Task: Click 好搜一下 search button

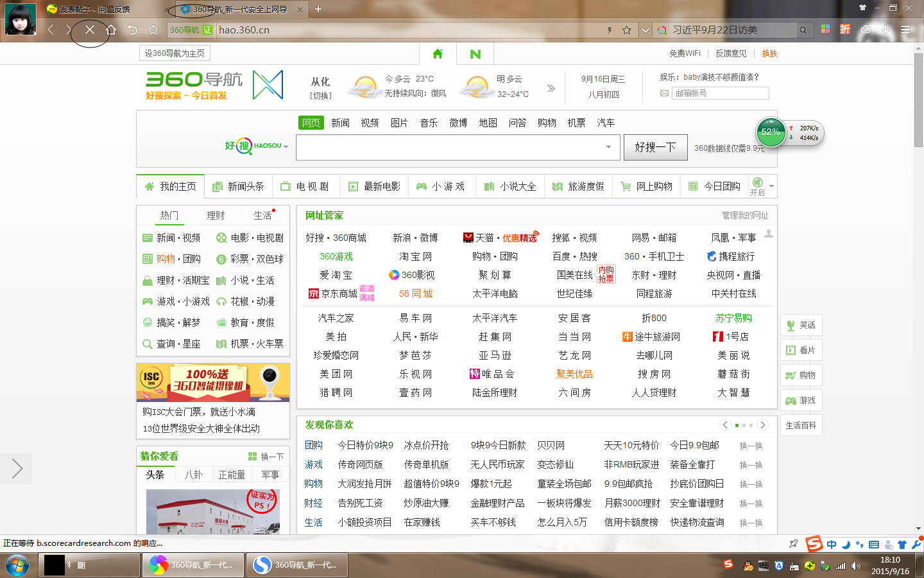Action: tap(655, 147)
